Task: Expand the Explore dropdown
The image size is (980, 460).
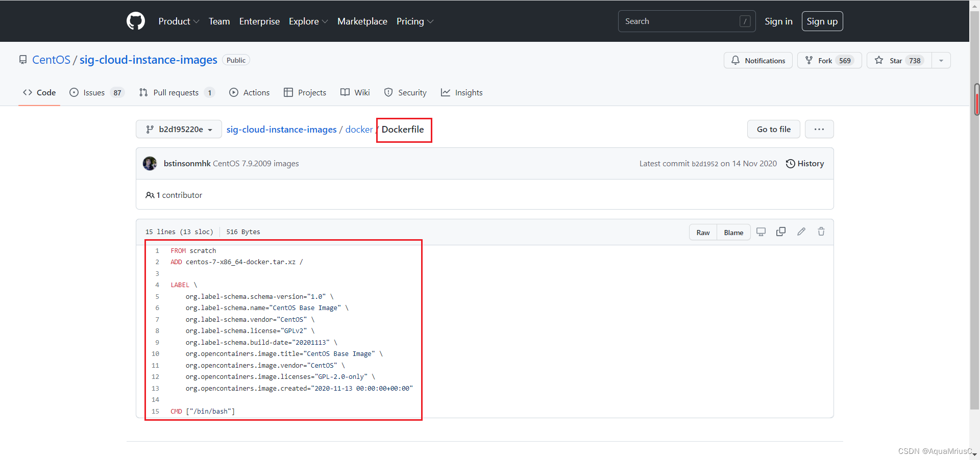Action: [308, 21]
